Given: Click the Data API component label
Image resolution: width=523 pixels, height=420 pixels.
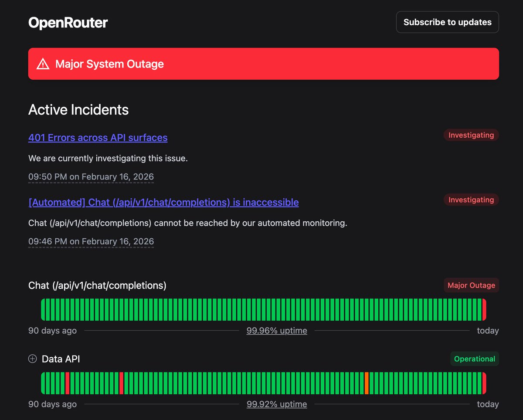Looking at the screenshot, I should tap(61, 359).
